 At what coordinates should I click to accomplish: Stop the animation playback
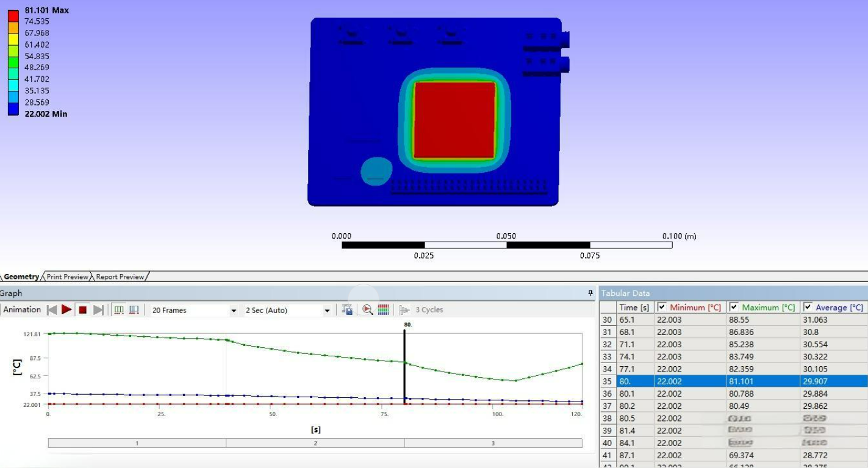point(82,310)
